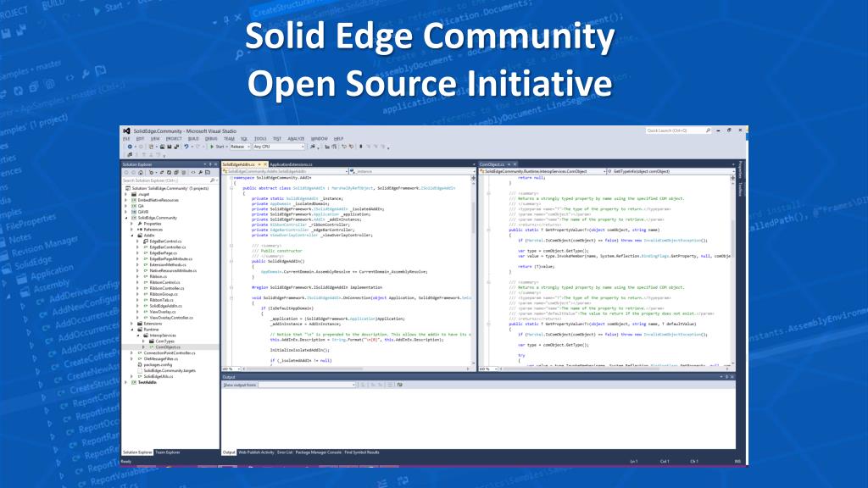Select SolidEdgeAddIn.cs in Solution Explorer
The width and height of the screenshot is (868, 488).
pos(165,306)
